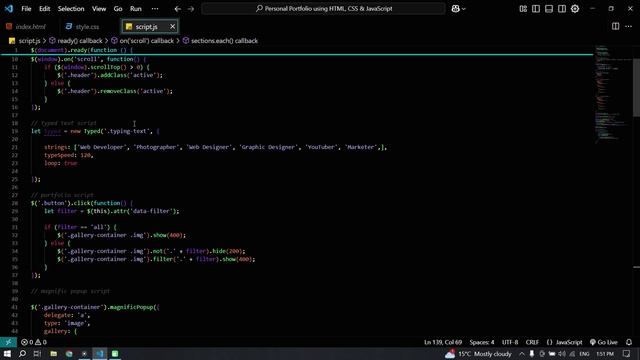Image resolution: width=640 pixels, height=360 pixels.
Task: Open the weather widget 15°C Mostly cloudy
Action: click(x=478, y=353)
